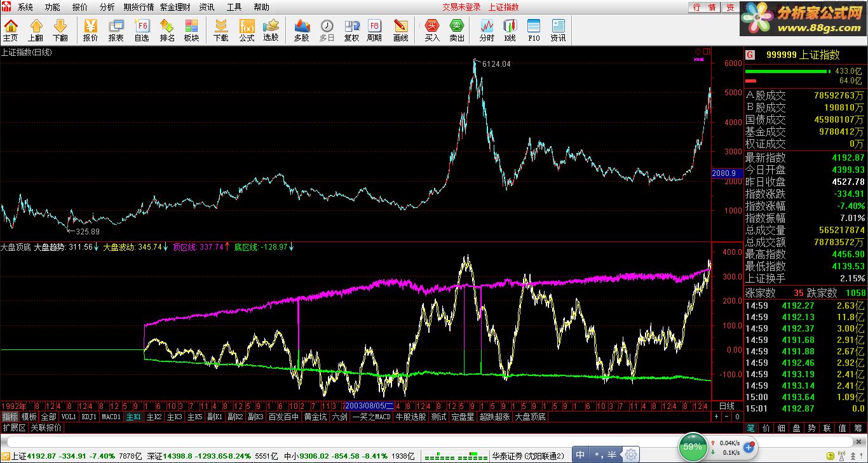The height and width of the screenshot is (463, 868).
Task: Select the MACD1 indicator tab
Action: (111, 417)
